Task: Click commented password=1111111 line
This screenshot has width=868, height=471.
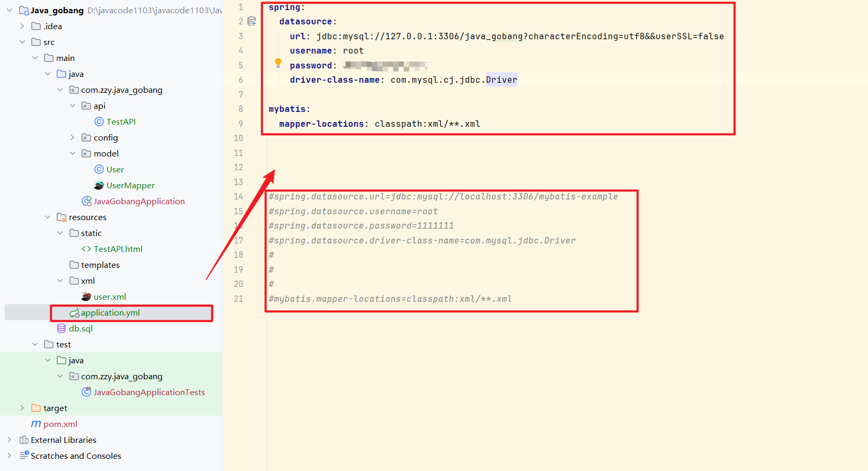Action: point(361,225)
